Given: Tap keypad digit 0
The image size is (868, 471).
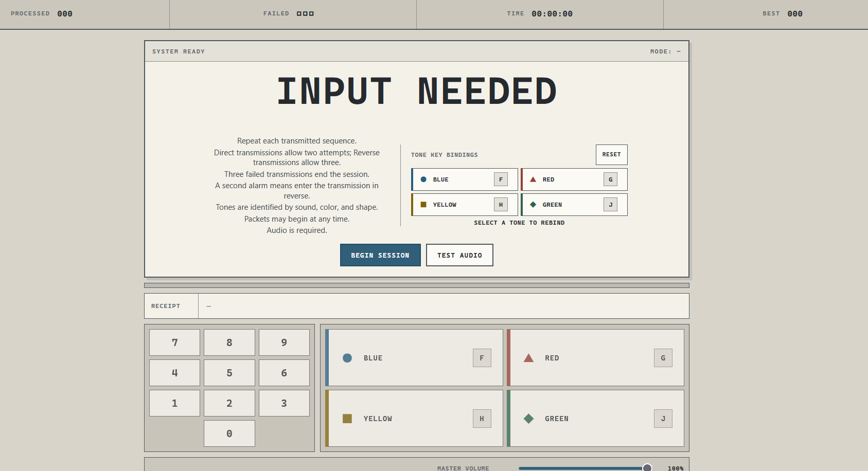Looking at the screenshot, I should pos(229,433).
